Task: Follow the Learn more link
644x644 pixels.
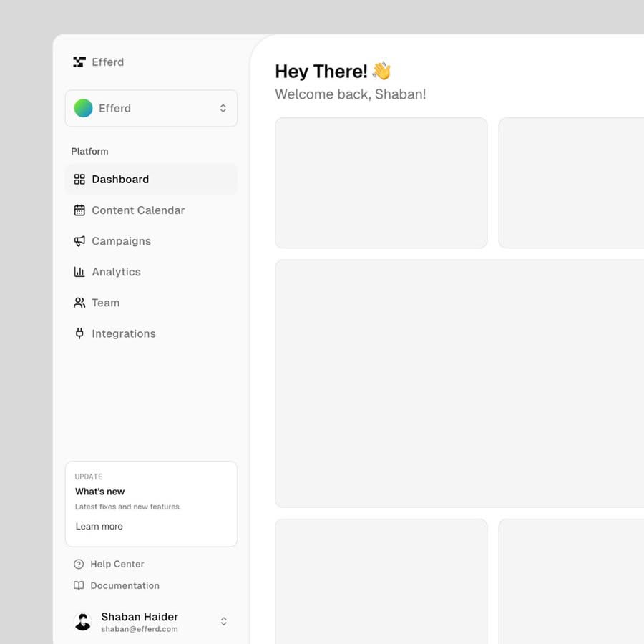Action: (x=99, y=527)
